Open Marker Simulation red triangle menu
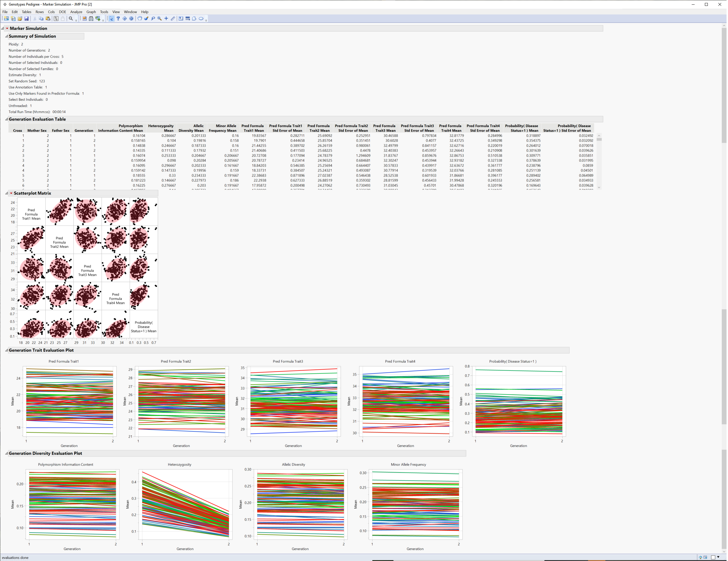This screenshot has height=561, width=728. tap(7, 28)
